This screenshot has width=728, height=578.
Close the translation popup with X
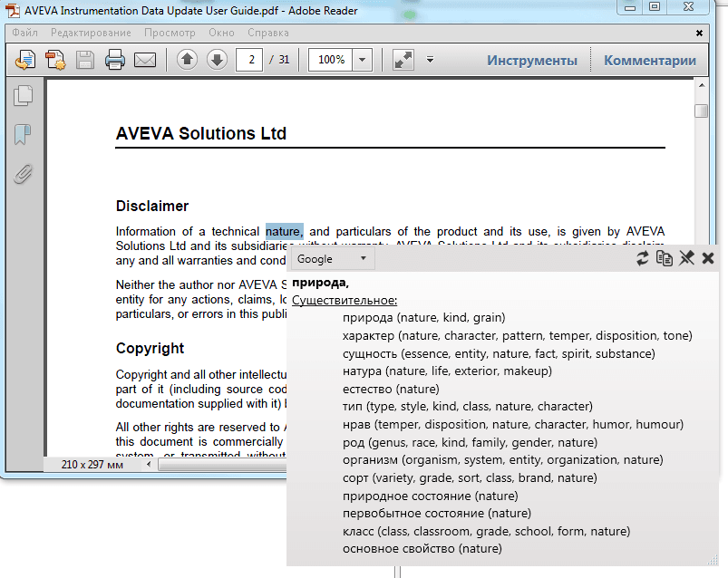[x=708, y=258]
